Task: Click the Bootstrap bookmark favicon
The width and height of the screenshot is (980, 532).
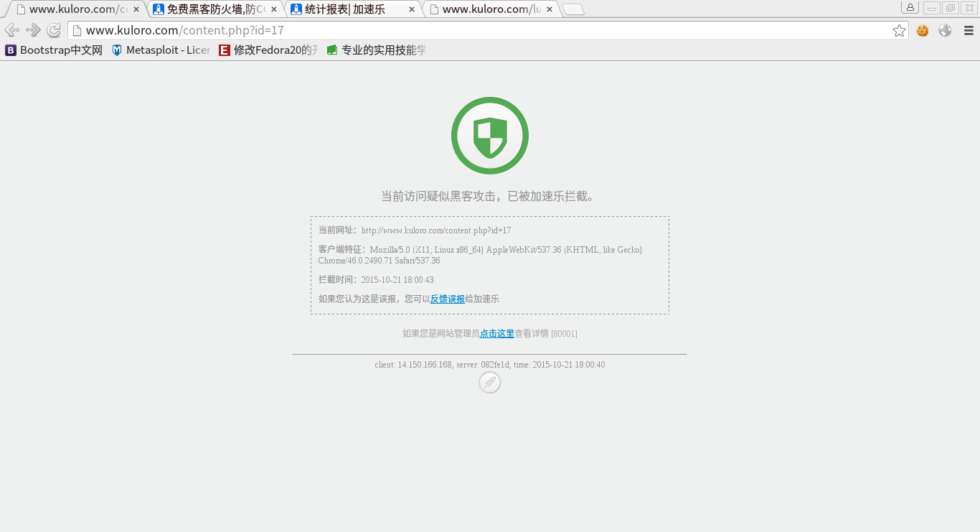Action: 11,50
